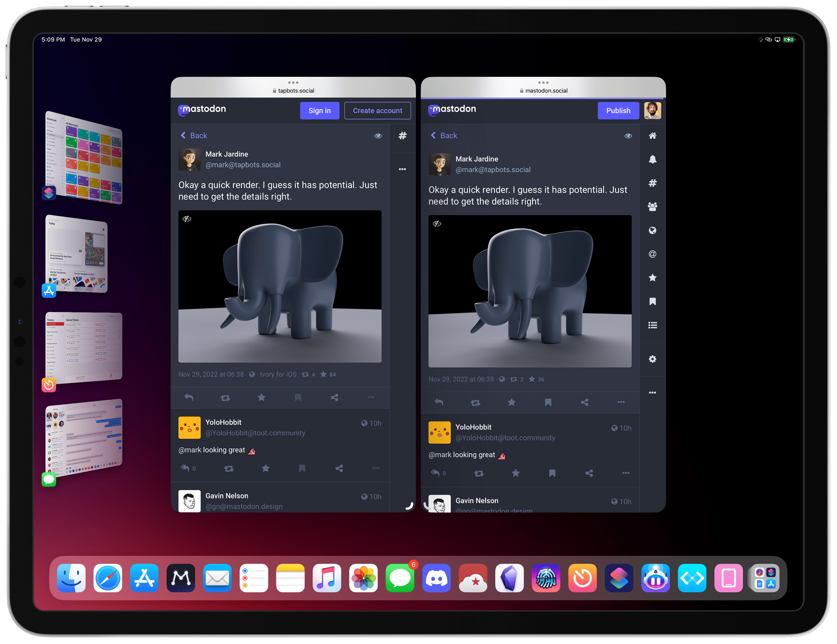Bookmark Mark Jardine's post in tapbots.social window

point(298,397)
